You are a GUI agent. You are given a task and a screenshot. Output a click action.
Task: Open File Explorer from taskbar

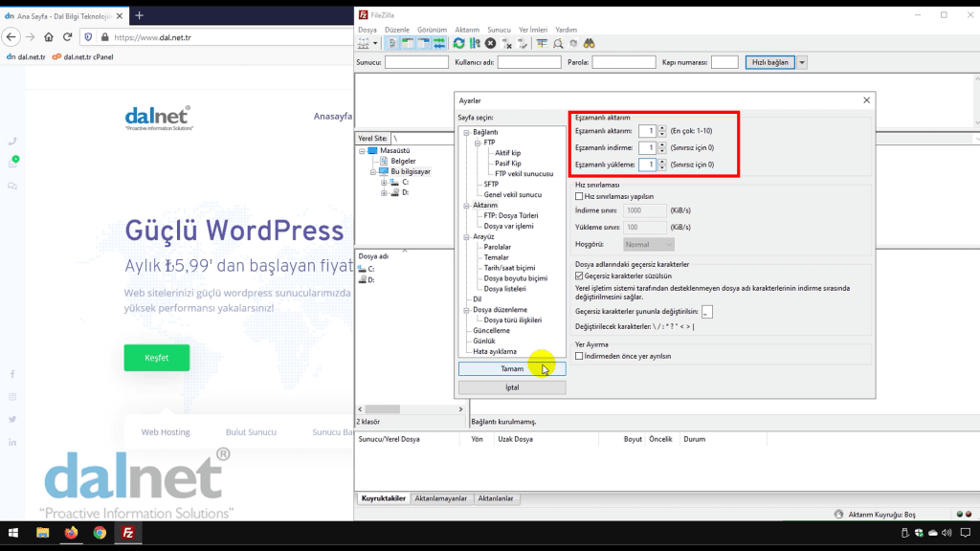point(42,533)
